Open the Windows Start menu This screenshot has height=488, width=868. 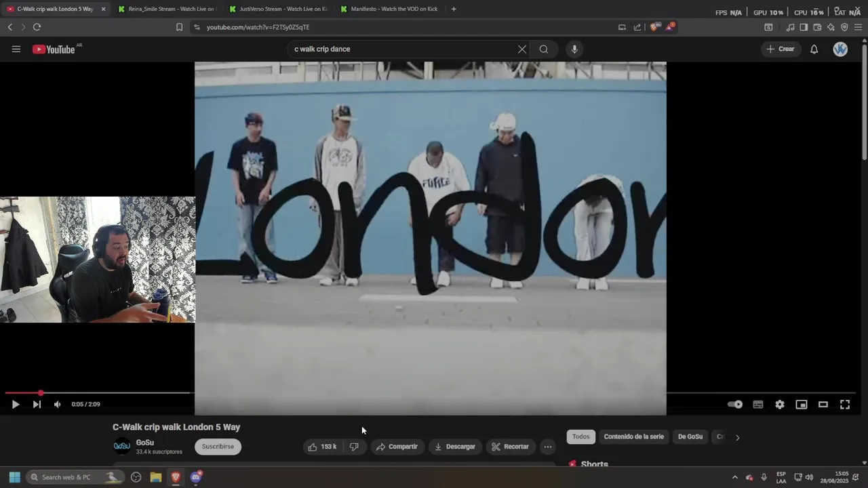[14, 477]
